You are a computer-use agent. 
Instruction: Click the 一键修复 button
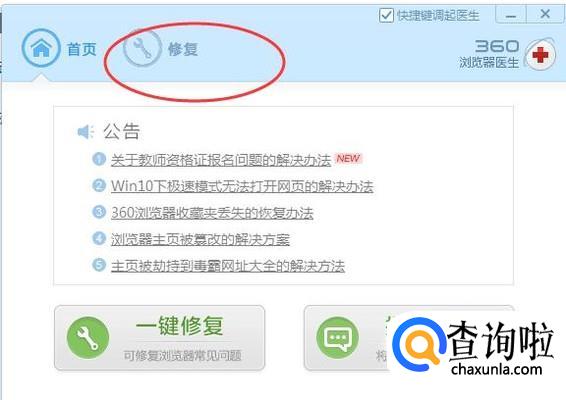(x=160, y=338)
